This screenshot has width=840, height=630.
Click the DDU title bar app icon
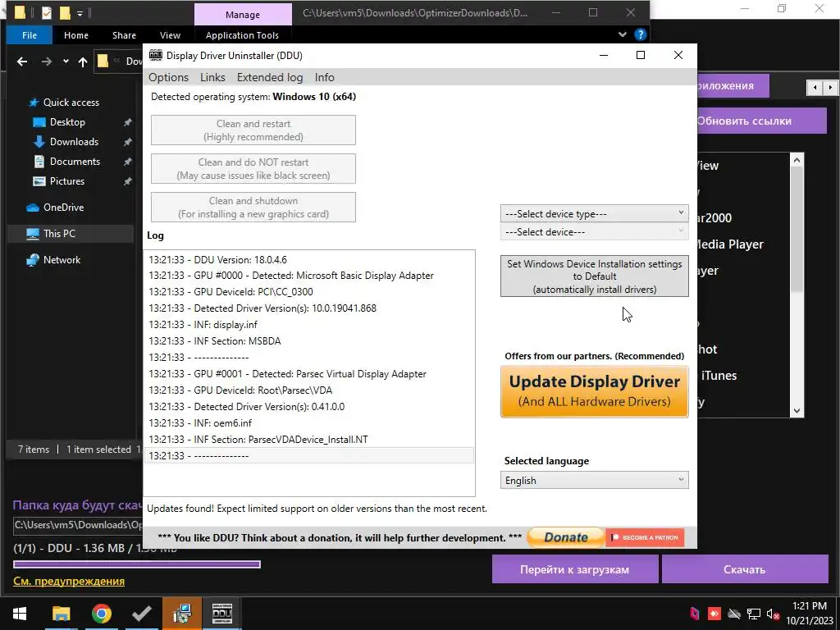tap(156, 55)
